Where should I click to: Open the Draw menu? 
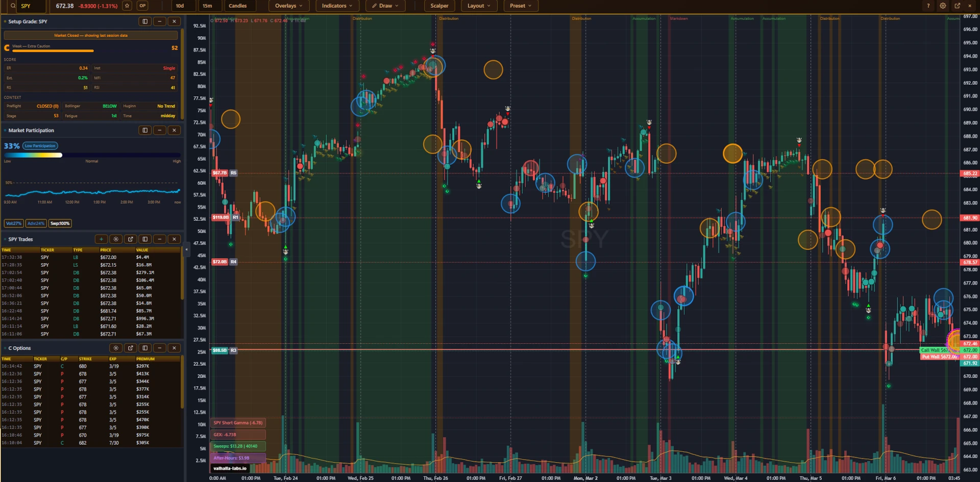click(x=385, y=6)
